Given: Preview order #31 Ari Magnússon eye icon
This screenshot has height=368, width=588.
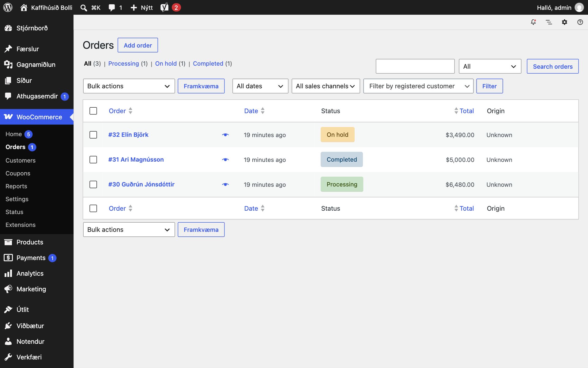Looking at the screenshot, I should pos(225,159).
